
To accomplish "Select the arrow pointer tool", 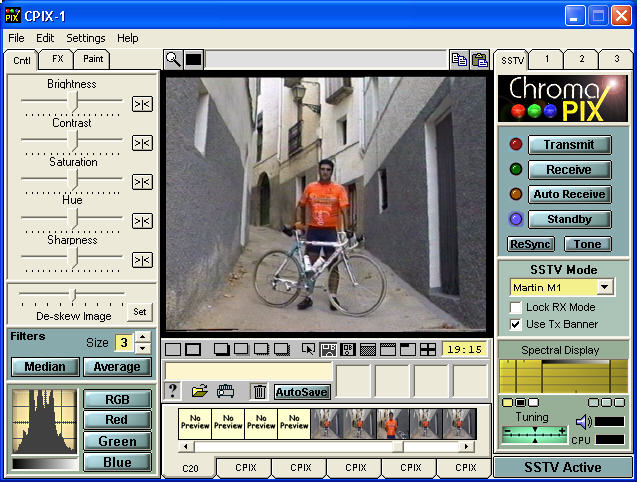I will [308, 350].
